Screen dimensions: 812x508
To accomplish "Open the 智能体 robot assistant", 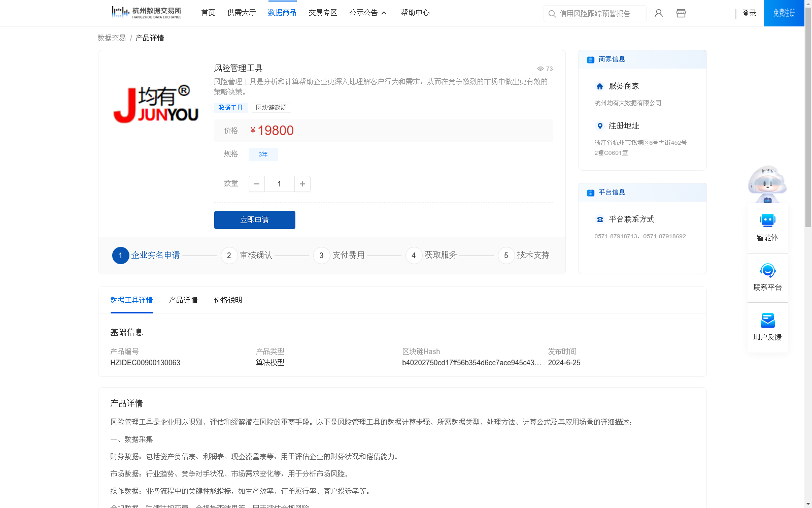I will [x=768, y=227].
